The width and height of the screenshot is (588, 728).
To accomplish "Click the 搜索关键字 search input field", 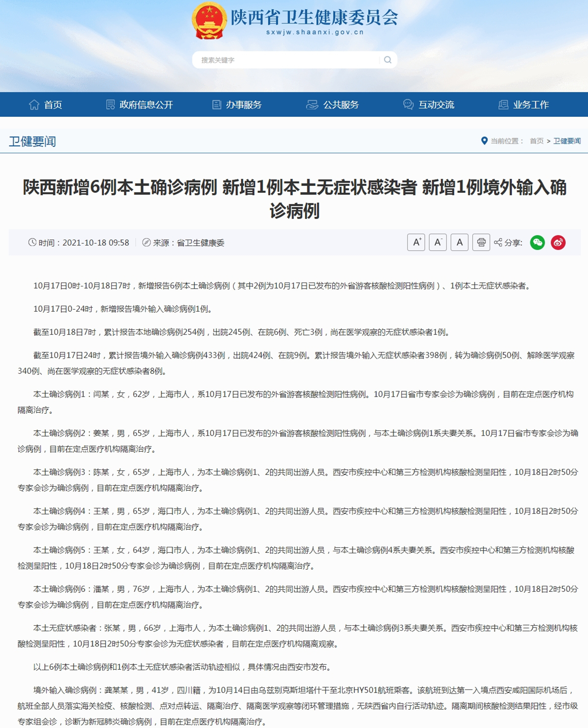I will 276,61.
